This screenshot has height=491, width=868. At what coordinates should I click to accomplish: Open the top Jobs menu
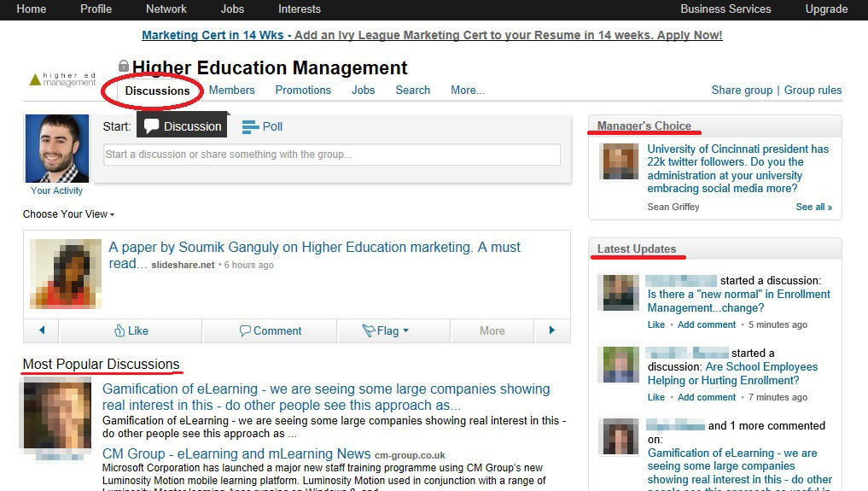tap(232, 9)
